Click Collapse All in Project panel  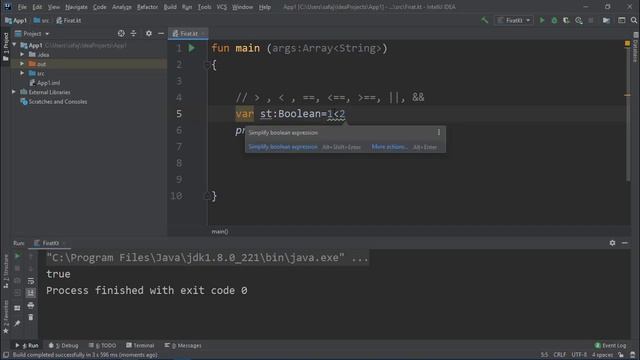click(133, 33)
